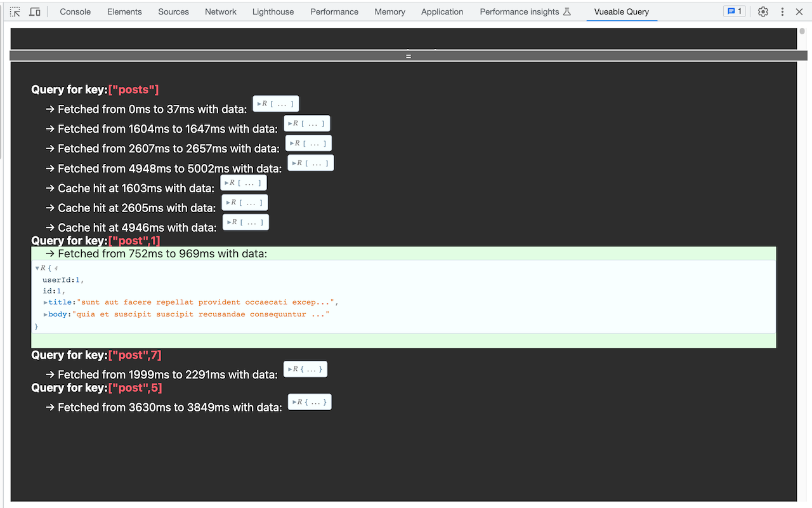
Task: Expand the title property in post data
Action: point(46,303)
